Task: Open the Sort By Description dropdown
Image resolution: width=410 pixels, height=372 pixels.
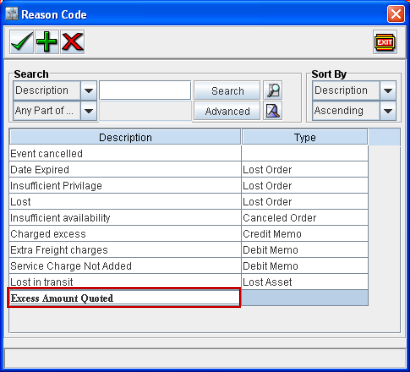Action: pyautogui.click(x=388, y=90)
